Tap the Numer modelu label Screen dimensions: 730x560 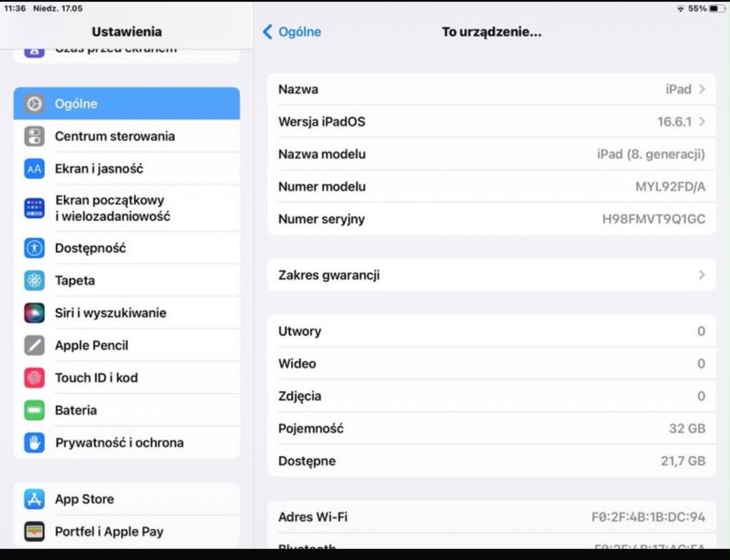point(321,187)
